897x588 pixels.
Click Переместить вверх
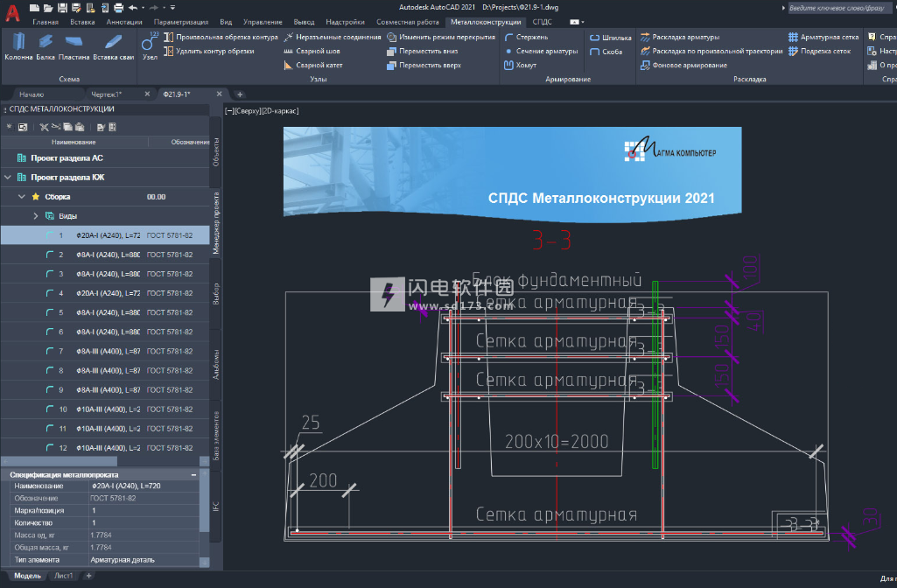tap(424, 66)
